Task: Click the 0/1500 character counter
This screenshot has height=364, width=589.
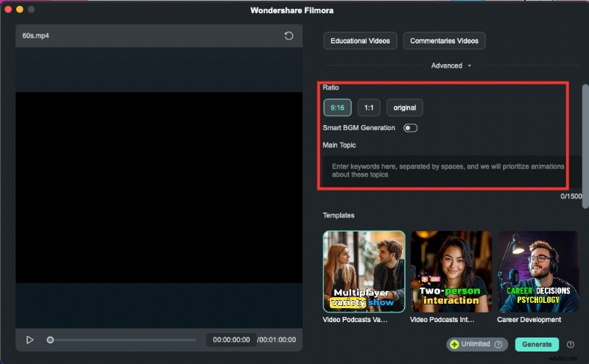Action: click(571, 196)
